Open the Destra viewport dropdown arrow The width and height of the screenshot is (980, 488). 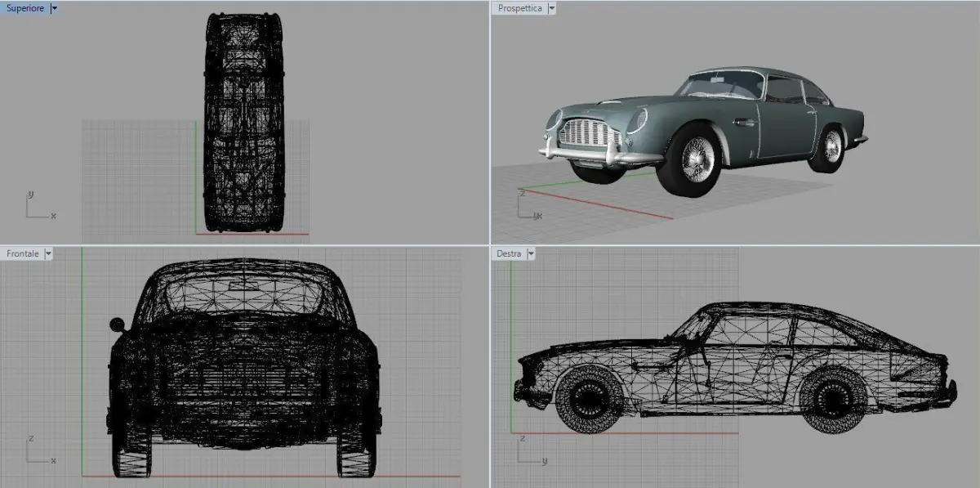532,254
